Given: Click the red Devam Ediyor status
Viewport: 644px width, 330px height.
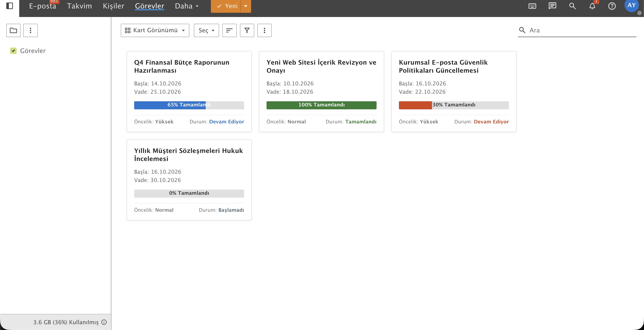Looking at the screenshot, I should [x=491, y=122].
